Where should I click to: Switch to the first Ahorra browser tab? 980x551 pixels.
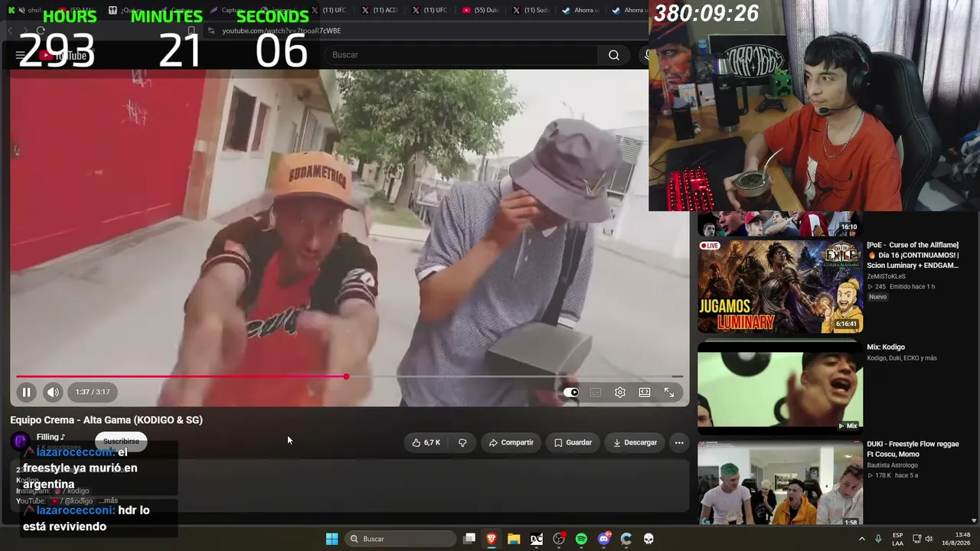click(580, 10)
